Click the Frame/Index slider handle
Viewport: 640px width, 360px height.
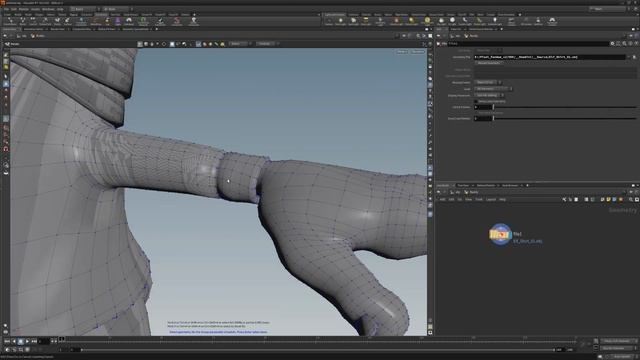tap(493, 118)
